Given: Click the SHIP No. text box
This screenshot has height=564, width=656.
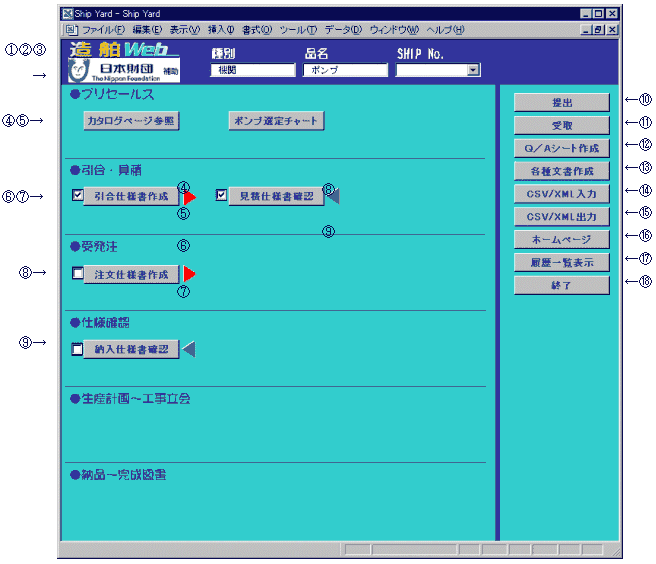Looking at the screenshot, I should (432, 70).
